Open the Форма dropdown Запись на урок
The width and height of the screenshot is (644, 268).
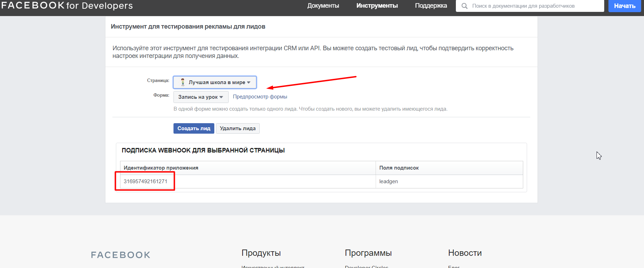coord(201,97)
